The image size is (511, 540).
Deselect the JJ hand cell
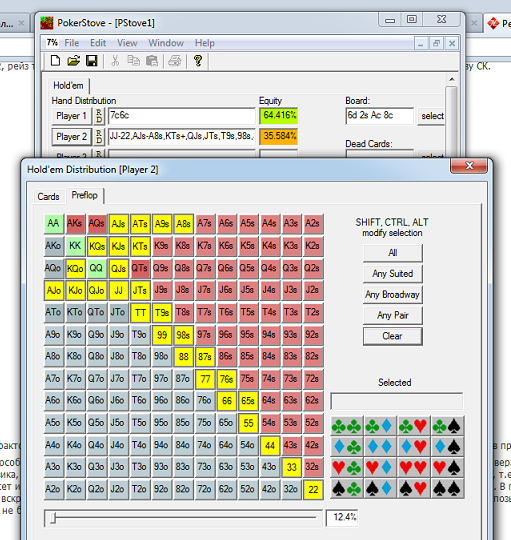point(118,290)
